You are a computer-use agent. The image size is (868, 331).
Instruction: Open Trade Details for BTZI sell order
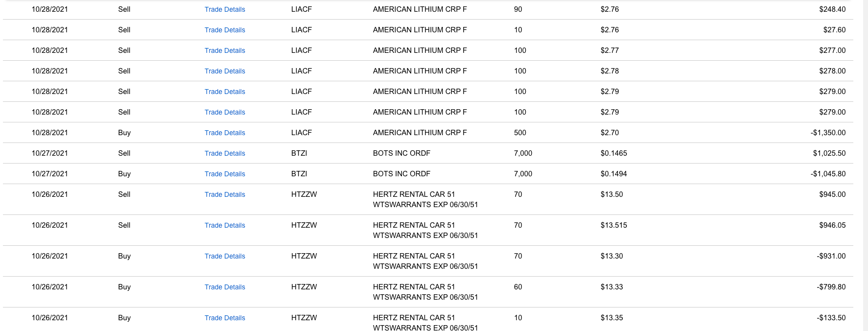click(x=225, y=153)
